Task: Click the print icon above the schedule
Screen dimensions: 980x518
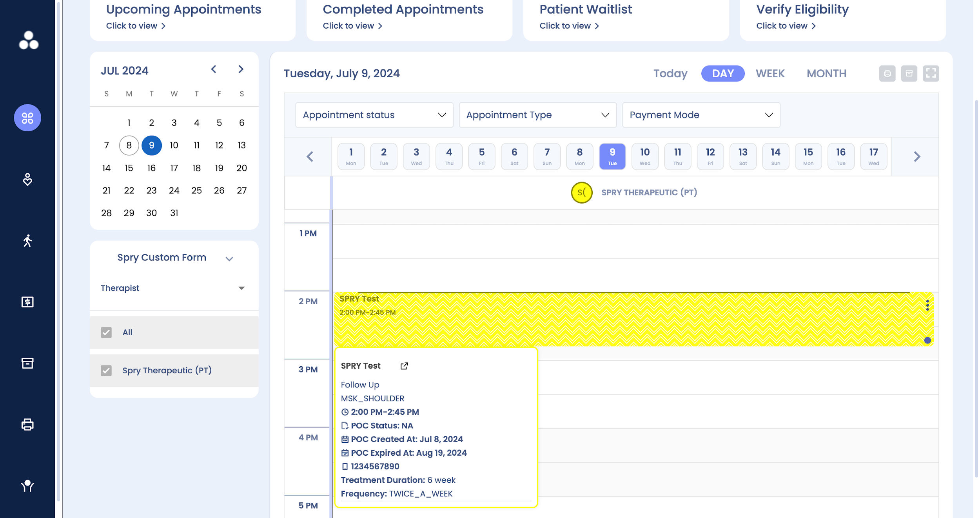Action: [887, 73]
